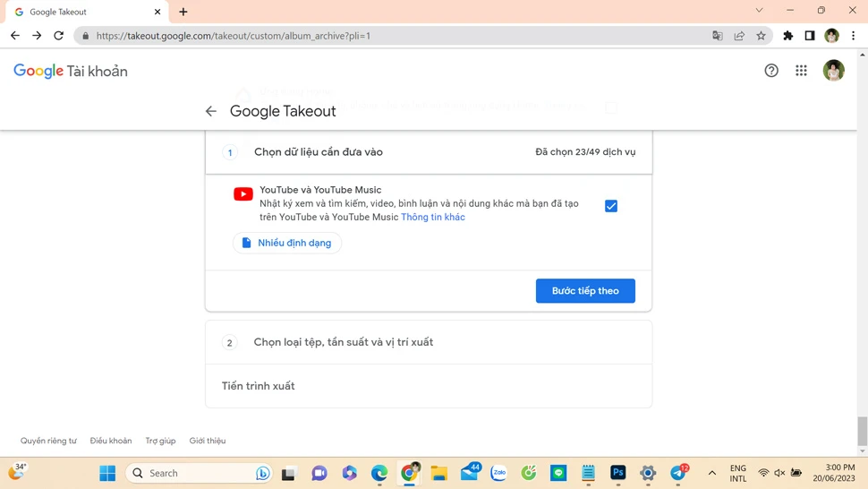Expand step 2 Chọn loại tệp section
This screenshot has width=868, height=489.
pos(429,342)
